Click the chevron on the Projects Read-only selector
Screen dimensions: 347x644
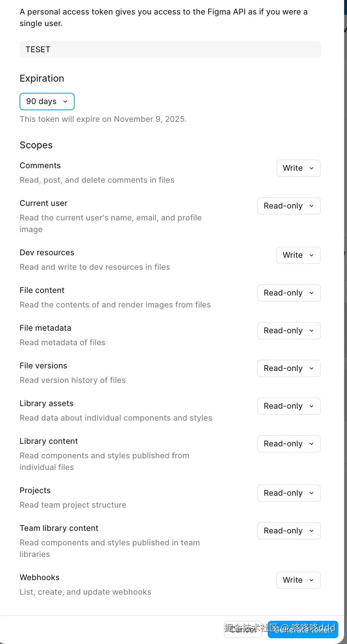[x=312, y=493]
